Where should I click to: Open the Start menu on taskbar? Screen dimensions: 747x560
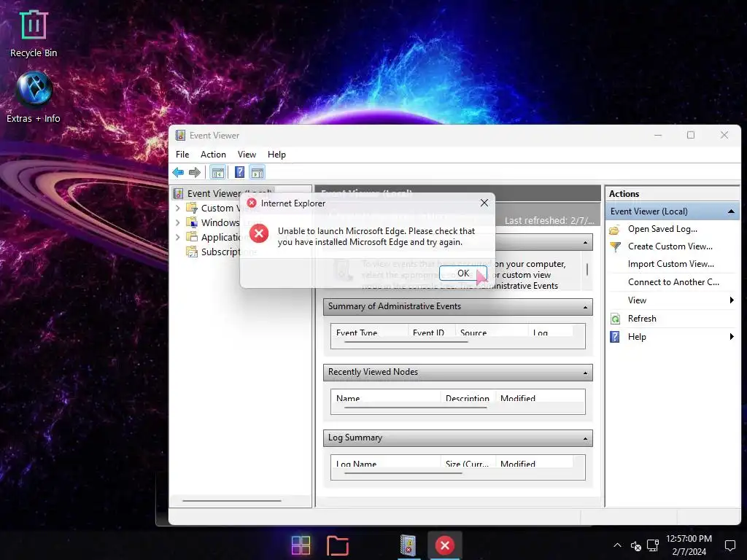[x=301, y=545]
